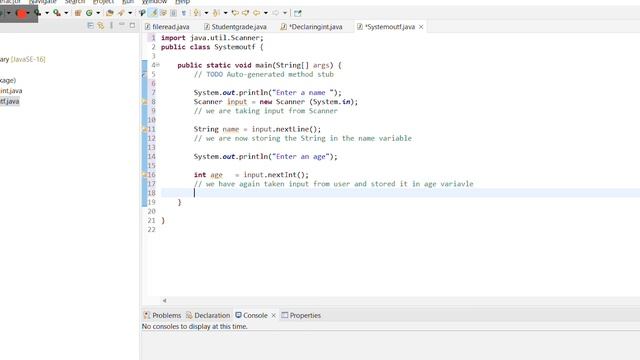This screenshot has height=360, width=640.
Task: Open the Problems view tab
Action: [x=162, y=316]
